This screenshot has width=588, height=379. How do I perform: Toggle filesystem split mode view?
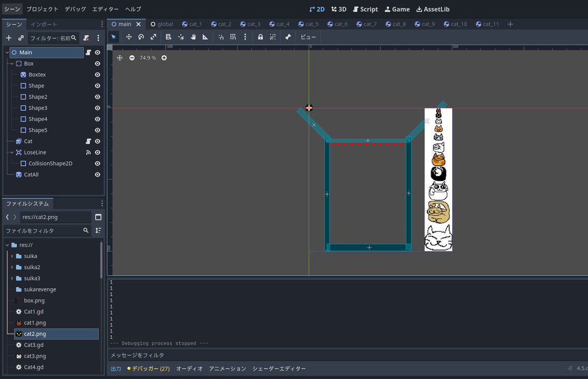pos(98,217)
